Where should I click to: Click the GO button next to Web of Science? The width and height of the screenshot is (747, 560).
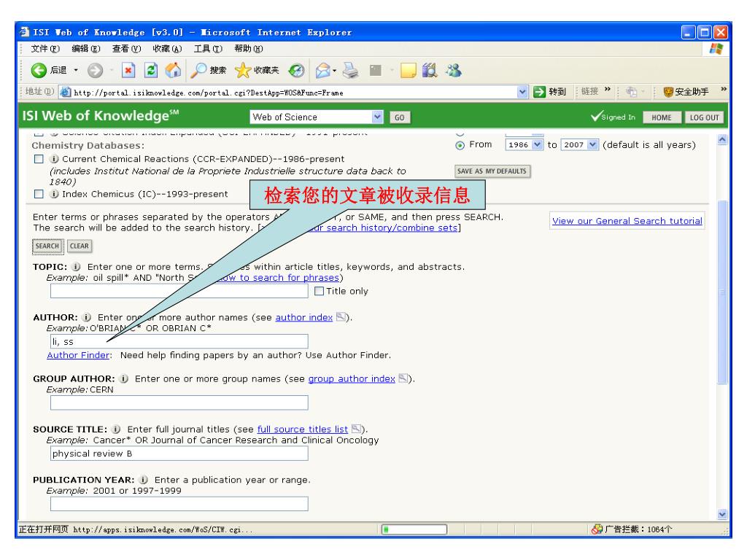coord(400,117)
